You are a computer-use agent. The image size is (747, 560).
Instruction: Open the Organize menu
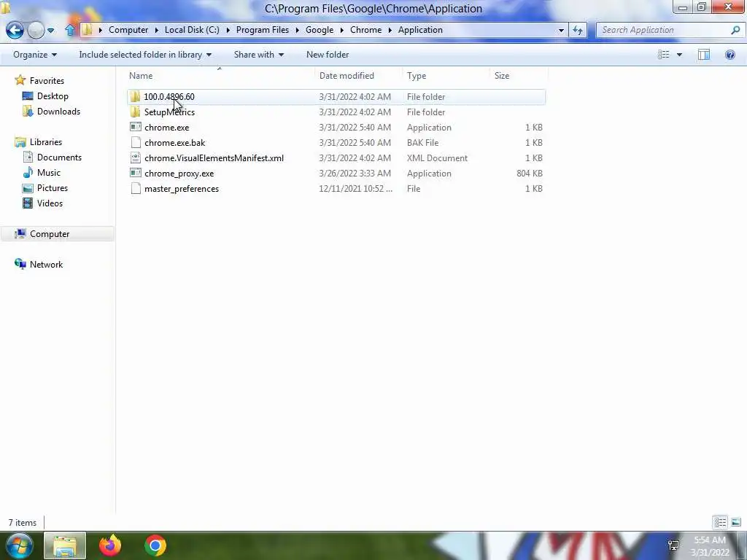pyautogui.click(x=35, y=55)
